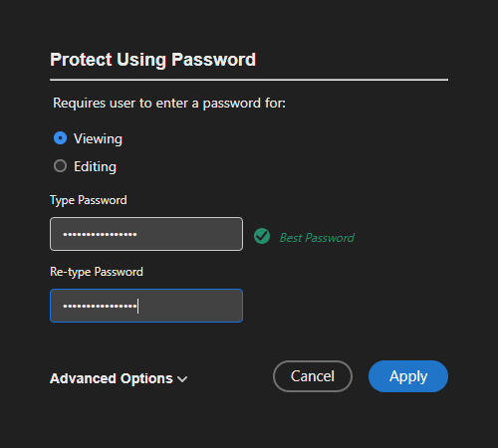Select the Editing radio button
This screenshot has height=448, width=498.
pyautogui.click(x=60, y=166)
